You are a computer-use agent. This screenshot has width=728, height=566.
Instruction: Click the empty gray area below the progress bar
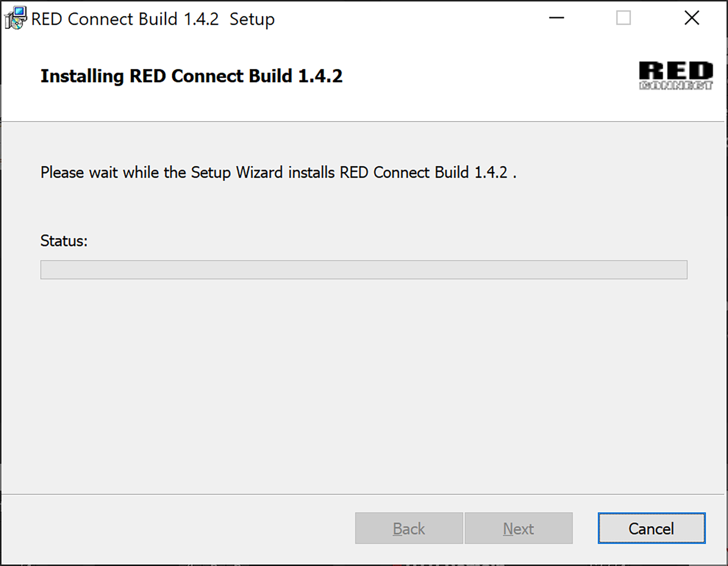pyautogui.click(x=364, y=384)
